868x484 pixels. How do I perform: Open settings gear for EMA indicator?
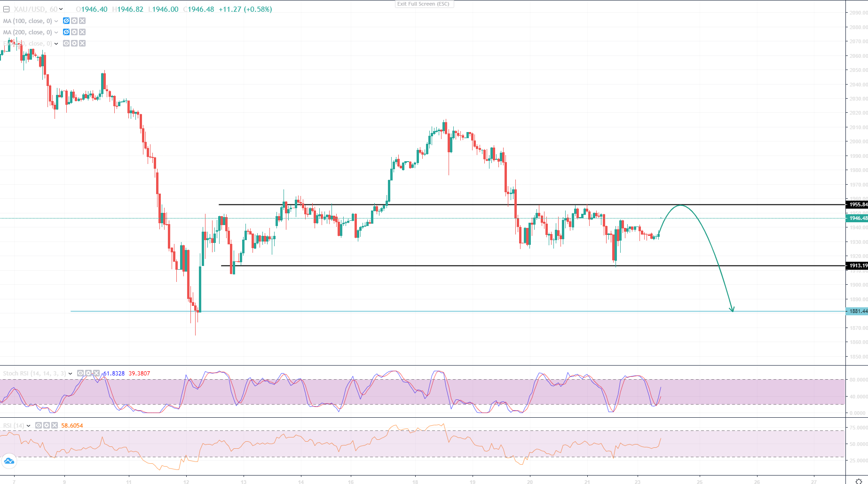click(x=74, y=43)
